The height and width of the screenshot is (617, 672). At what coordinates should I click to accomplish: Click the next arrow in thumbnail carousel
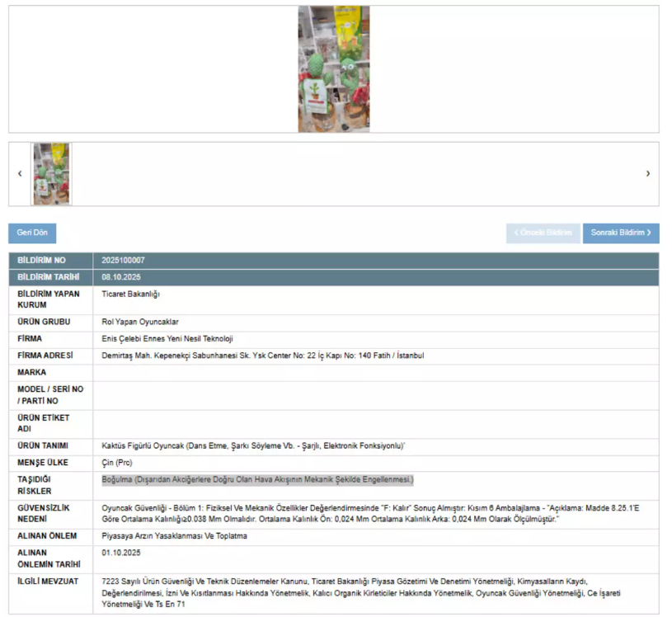click(647, 174)
